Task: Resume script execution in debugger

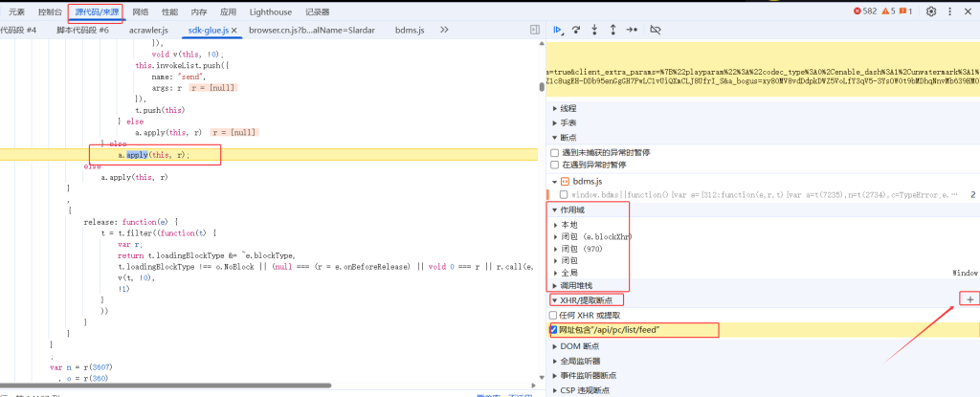Action: [x=558, y=31]
